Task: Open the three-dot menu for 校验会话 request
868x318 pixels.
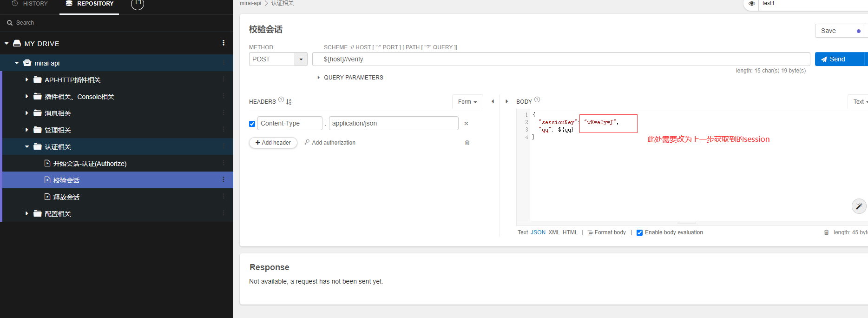Action: pos(224,180)
